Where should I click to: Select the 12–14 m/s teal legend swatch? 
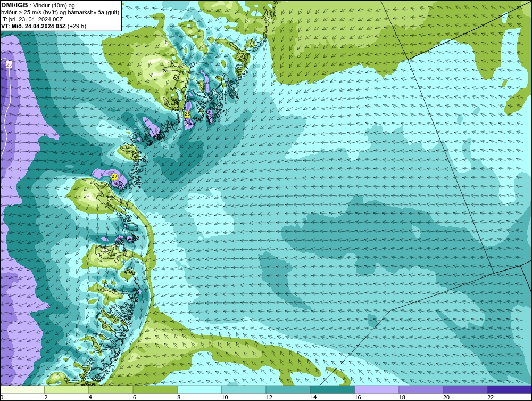[x=288, y=389]
